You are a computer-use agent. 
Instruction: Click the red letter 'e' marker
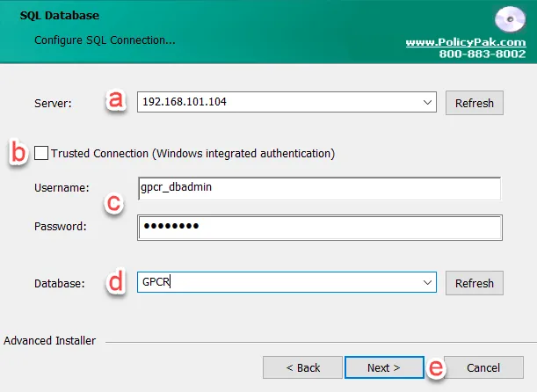pos(435,368)
